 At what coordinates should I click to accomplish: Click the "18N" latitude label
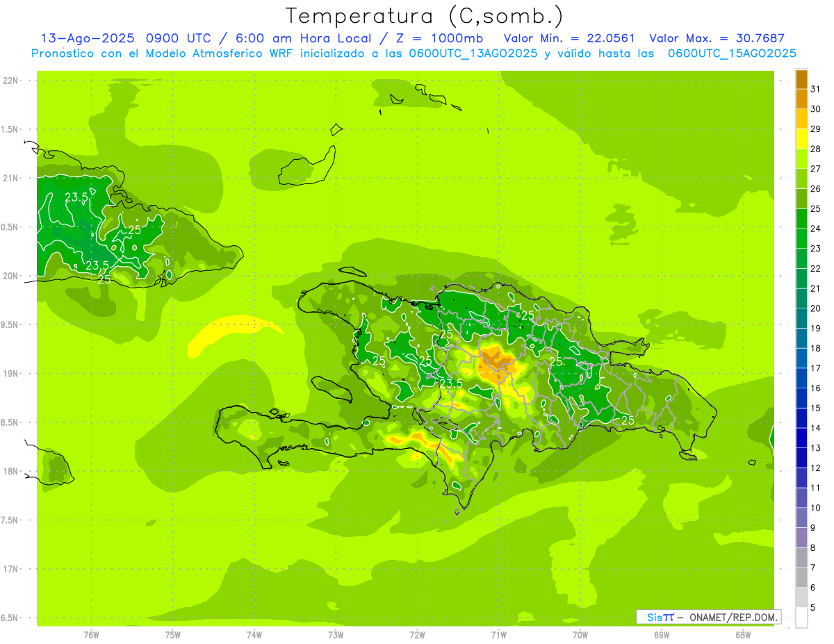point(10,471)
